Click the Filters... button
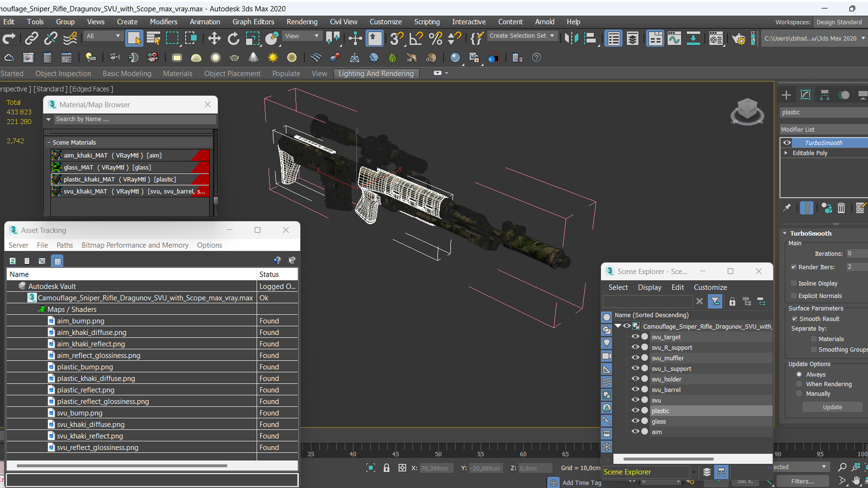Image resolution: width=868 pixels, height=488 pixels. point(802,481)
